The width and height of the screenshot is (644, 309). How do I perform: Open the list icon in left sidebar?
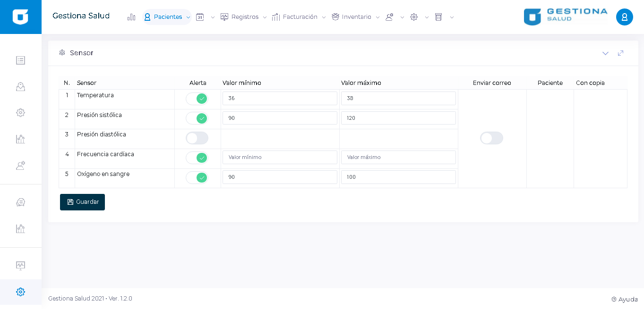[20, 60]
